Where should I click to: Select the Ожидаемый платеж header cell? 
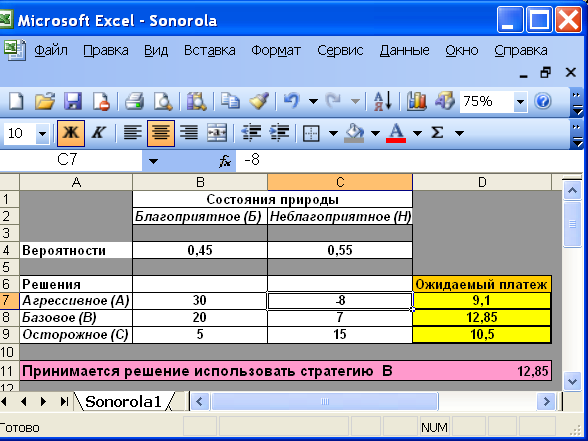[482, 284]
